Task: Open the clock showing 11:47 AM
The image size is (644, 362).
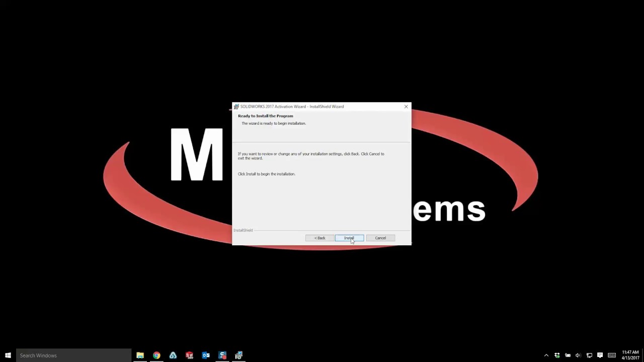Action: pos(630,355)
